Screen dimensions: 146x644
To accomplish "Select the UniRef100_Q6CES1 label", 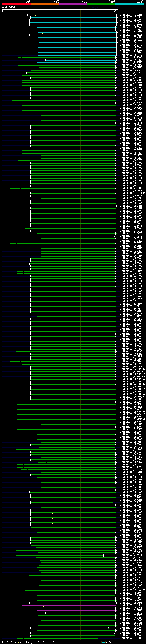I will pos(131,198).
